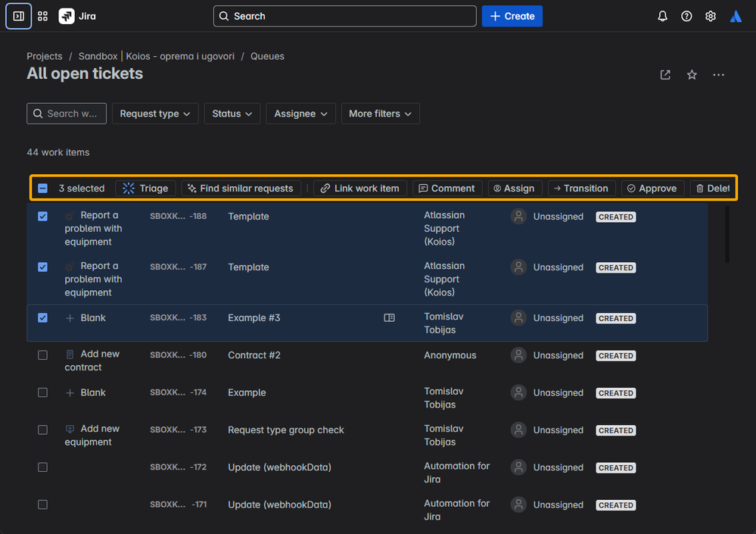Open queue in new window icon
The height and width of the screenshot is (534, 756).
[x=665, y=75]
